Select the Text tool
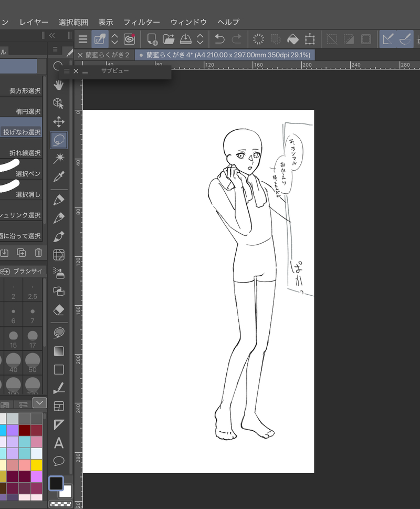This screenshot has height=509, width=420. tap(59, 443)
